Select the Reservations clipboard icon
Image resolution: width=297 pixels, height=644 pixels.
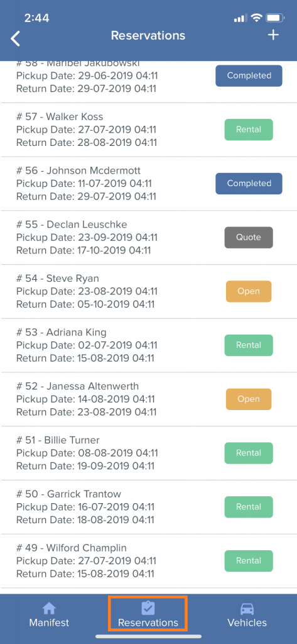tap(148, 608)
